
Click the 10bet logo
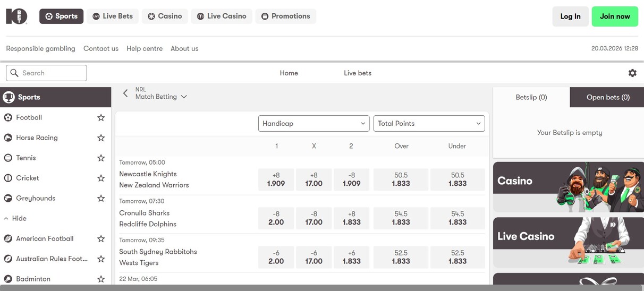click(x=16, y=16)
